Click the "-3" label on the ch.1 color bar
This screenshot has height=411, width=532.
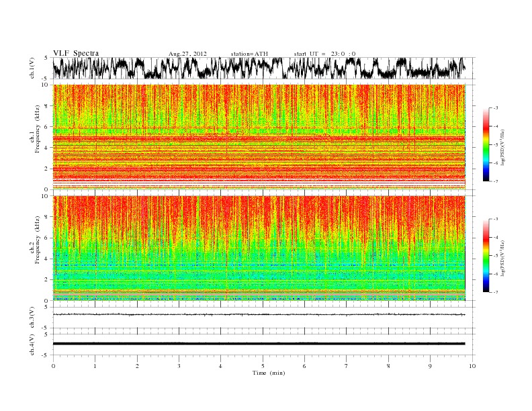tap(495, 108)
